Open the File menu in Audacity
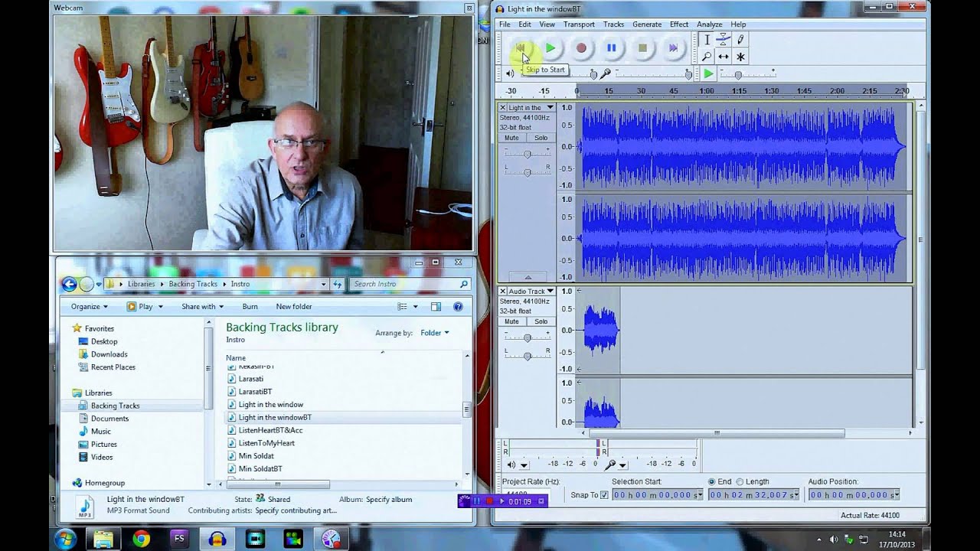Screen dimensions: 980x551 coord(505,24)
